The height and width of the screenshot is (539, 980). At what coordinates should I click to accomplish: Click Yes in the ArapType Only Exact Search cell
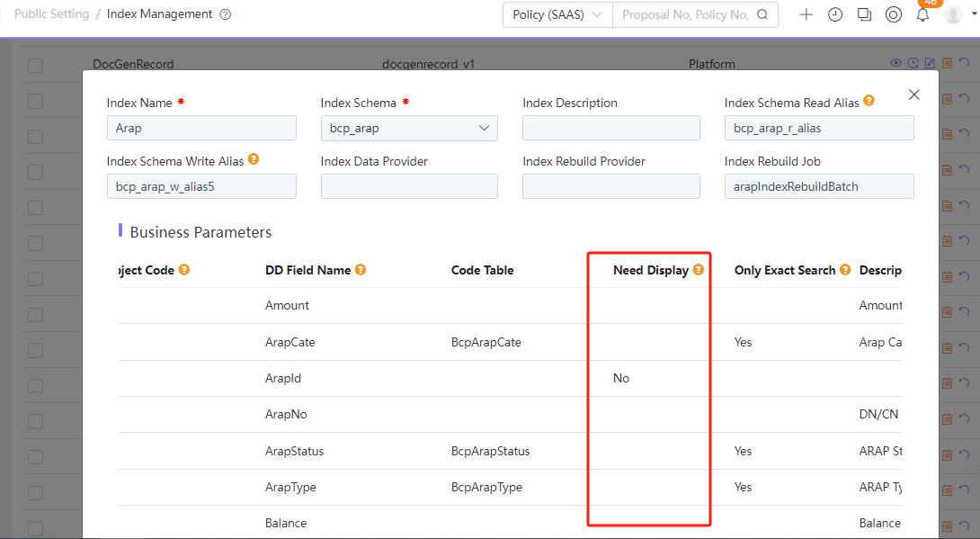click(x=744, y=487)
